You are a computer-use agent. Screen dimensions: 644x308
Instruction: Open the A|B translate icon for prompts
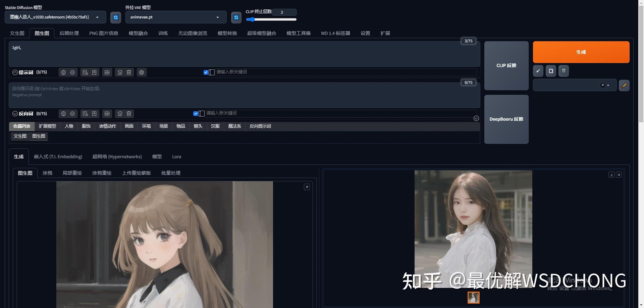point(107,72)
